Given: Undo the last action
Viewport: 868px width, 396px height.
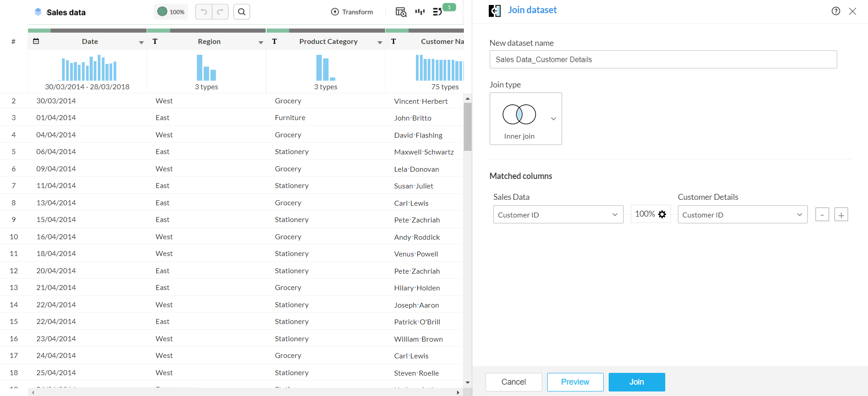Looking at the screenshot, I should click(204, 12).
